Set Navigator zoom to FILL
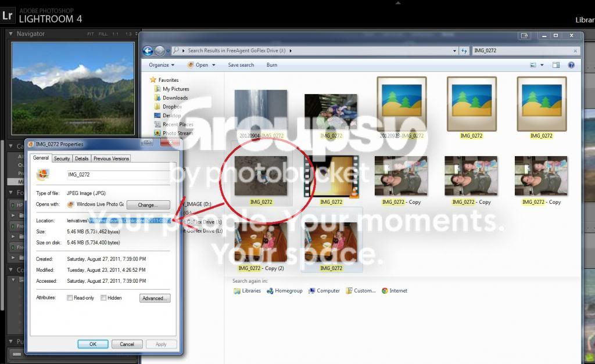The width and height of the screenshot is (595, 364). click(103, 34)
